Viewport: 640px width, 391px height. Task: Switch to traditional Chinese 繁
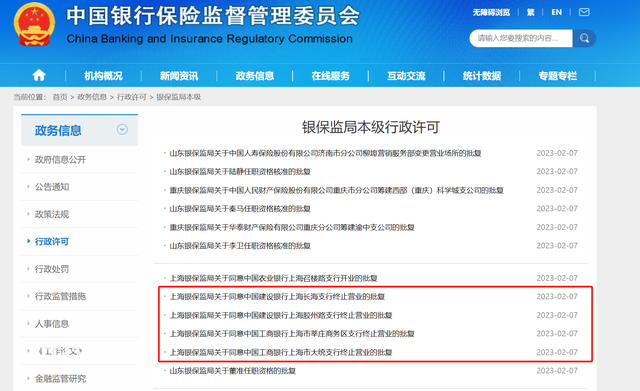[531, 12]
